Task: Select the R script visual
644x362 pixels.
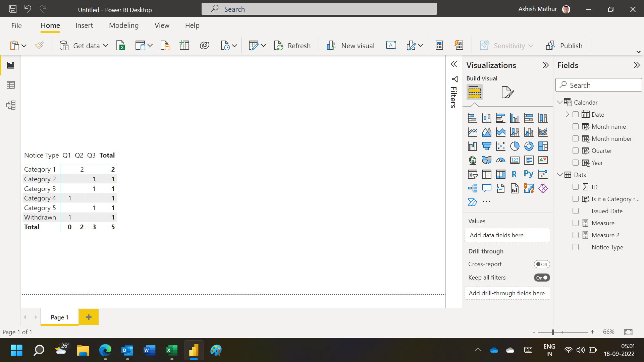Action: (514, 174)
